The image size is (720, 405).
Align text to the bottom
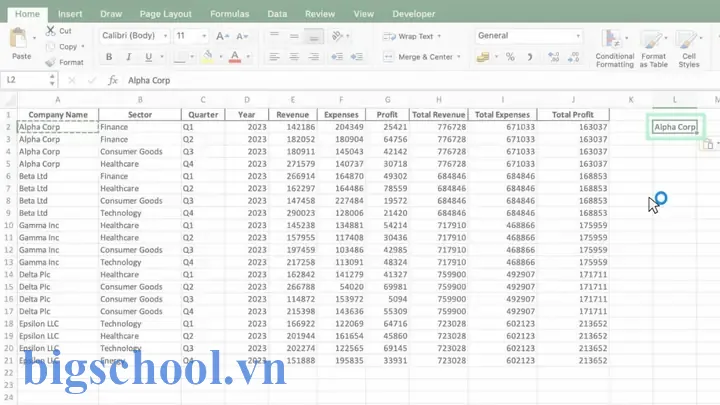click(x=314, y=36)
